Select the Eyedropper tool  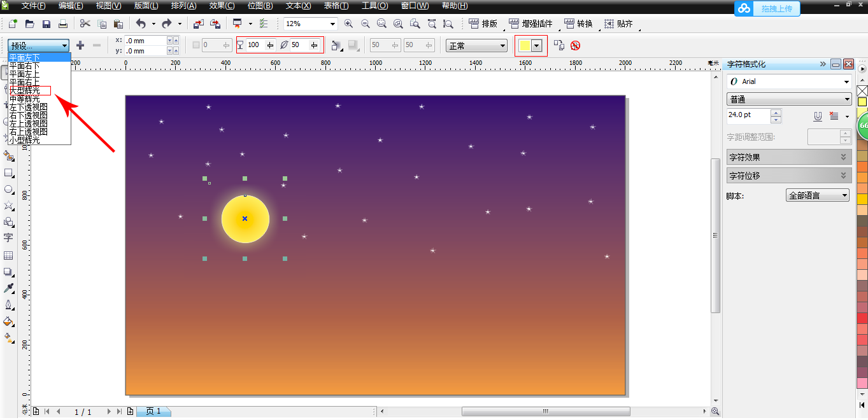(x=9, y=288)
